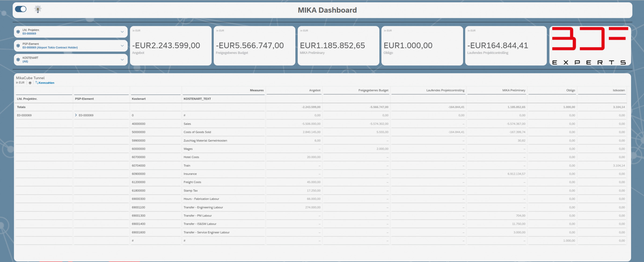
Task: Select the Freigegebenes Budget column header
Action: coord(373,91)
